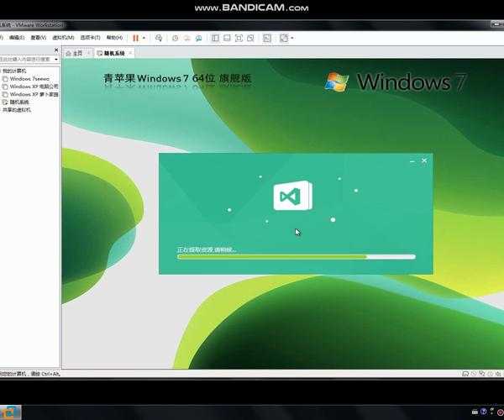504x420 pixels.
Task: Select 共享的虚拟机 in the library tree
Action: [x=17, y=110]
